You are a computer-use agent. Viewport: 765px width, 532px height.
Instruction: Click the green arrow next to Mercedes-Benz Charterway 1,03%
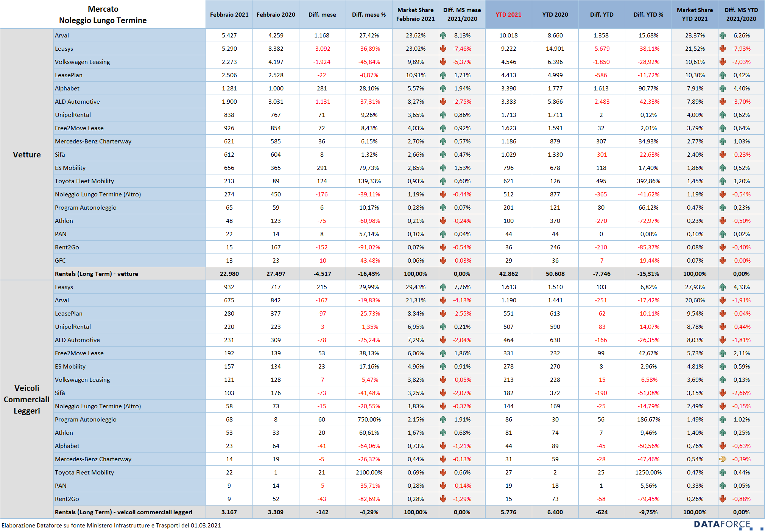pyautogui.click(x=723, y=141)
